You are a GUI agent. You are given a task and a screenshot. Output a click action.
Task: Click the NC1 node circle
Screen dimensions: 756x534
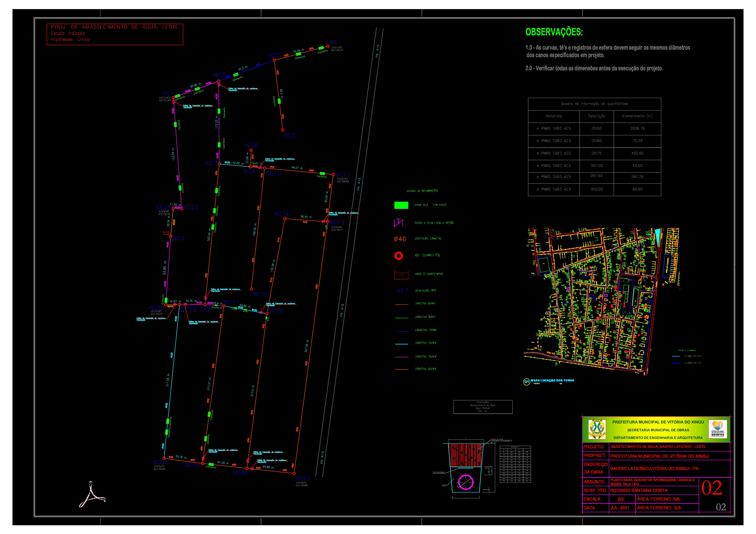(328, 46)
